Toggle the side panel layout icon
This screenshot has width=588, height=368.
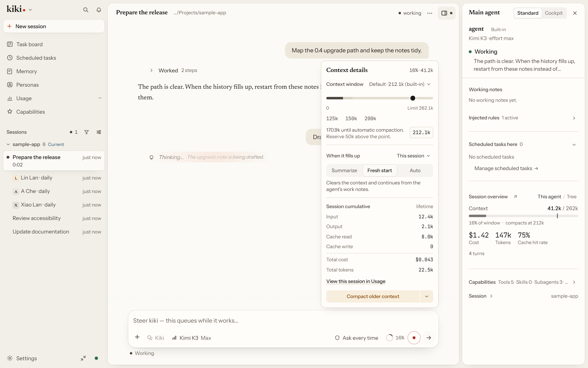(447, 13)
